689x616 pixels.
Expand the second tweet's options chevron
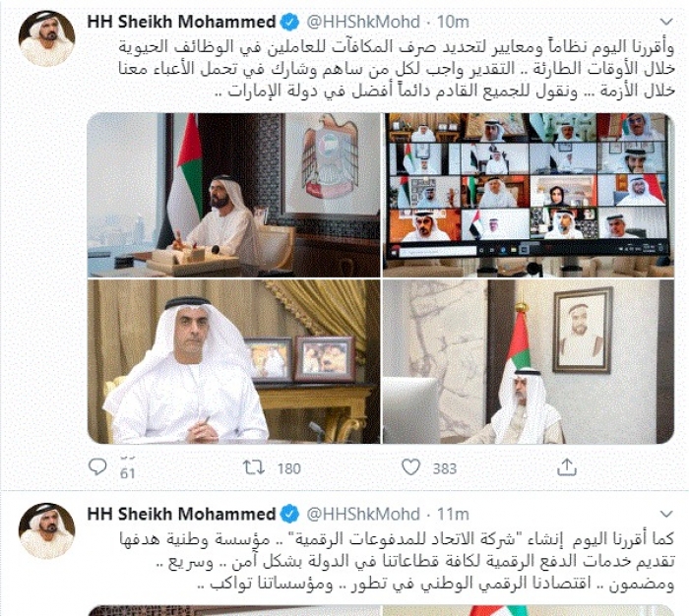point(666,514)
